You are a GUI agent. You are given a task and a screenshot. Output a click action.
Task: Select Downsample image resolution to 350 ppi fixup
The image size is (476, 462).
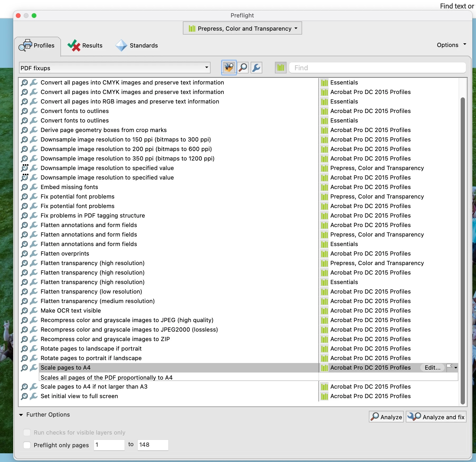(x=127, y=158)
